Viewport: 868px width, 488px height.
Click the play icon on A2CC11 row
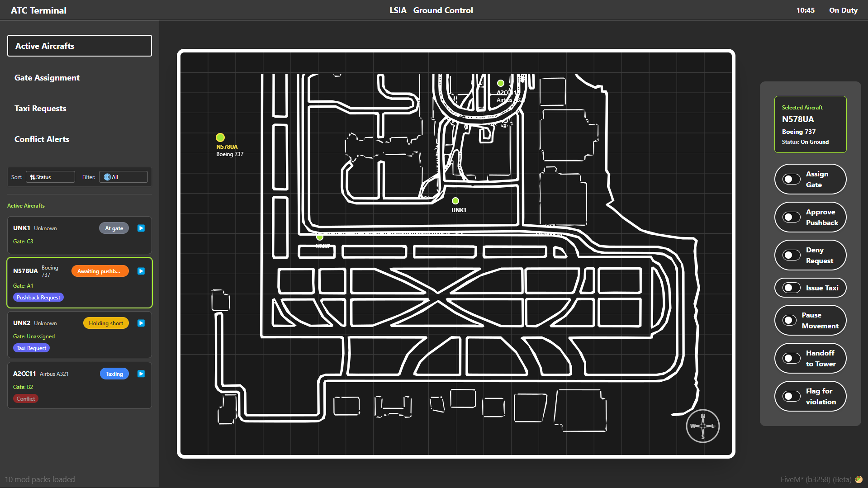[x=141, y=374]
